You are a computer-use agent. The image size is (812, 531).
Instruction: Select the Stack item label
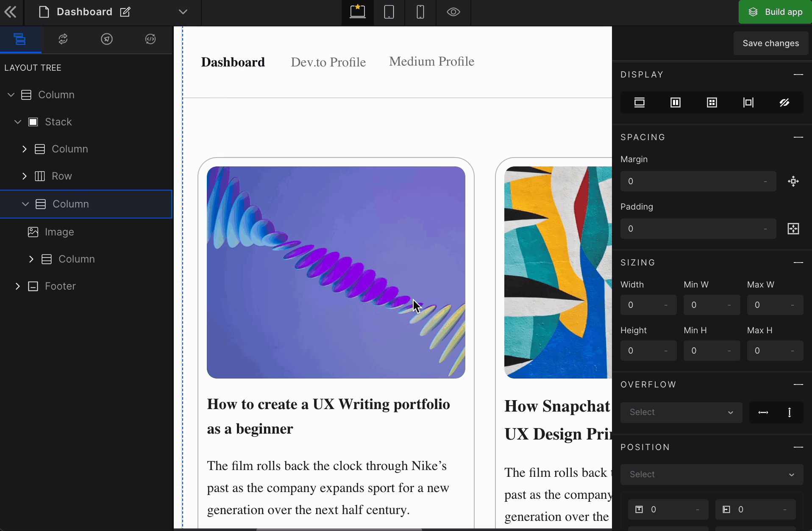(58, 122)
